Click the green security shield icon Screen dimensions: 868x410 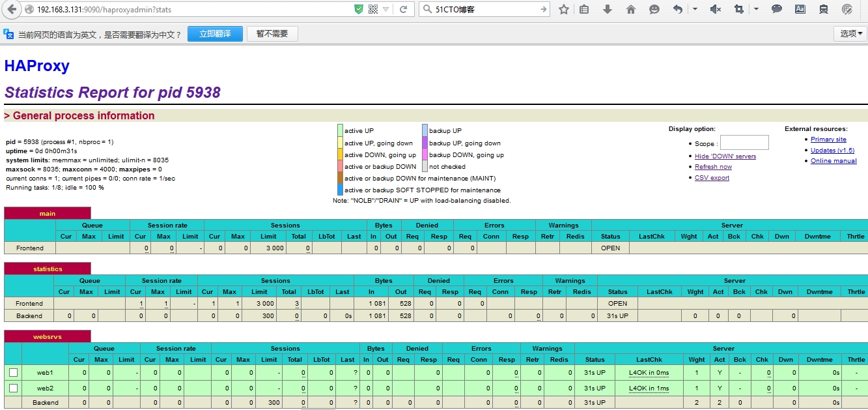357,10
